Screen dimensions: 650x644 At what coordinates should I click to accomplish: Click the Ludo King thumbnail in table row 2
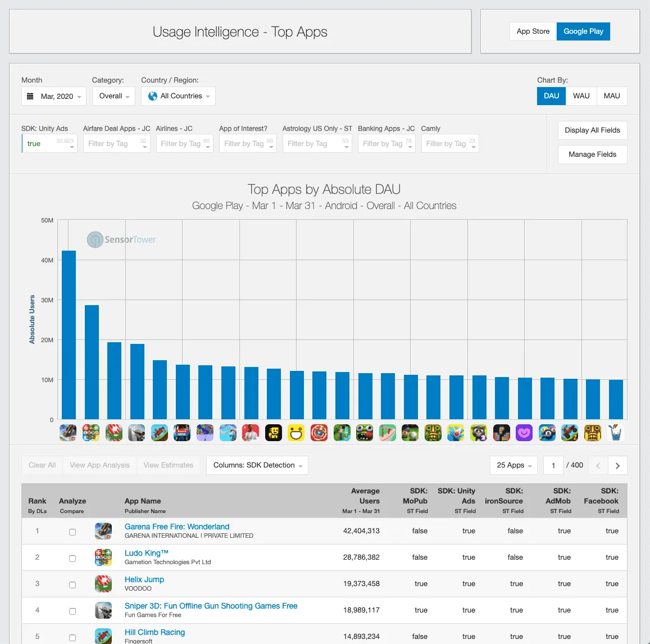pyautogui.click(x=103, y=557)
